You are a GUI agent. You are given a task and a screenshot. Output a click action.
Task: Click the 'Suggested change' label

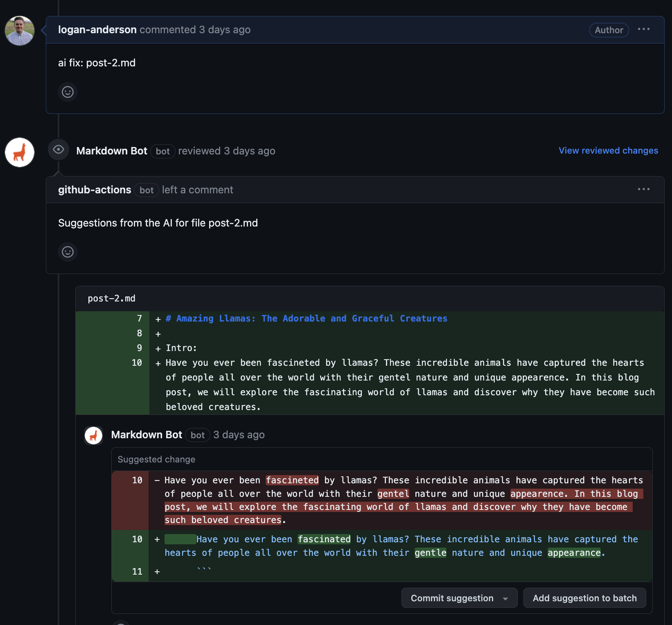(x=156, y=460)
